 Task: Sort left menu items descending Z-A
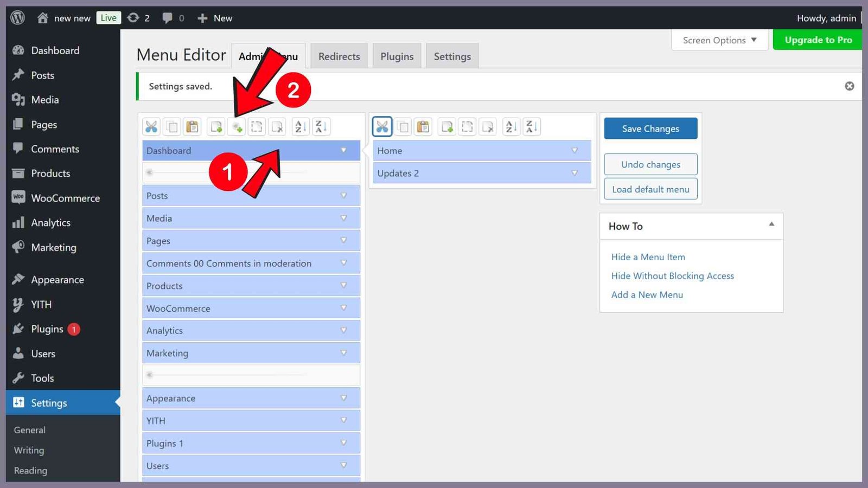coord(321,127)
